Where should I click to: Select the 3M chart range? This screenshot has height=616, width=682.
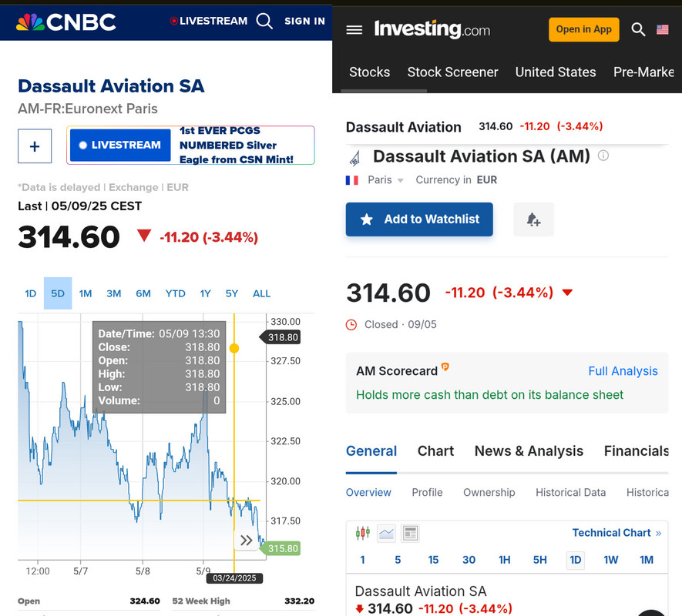point(113,293)
